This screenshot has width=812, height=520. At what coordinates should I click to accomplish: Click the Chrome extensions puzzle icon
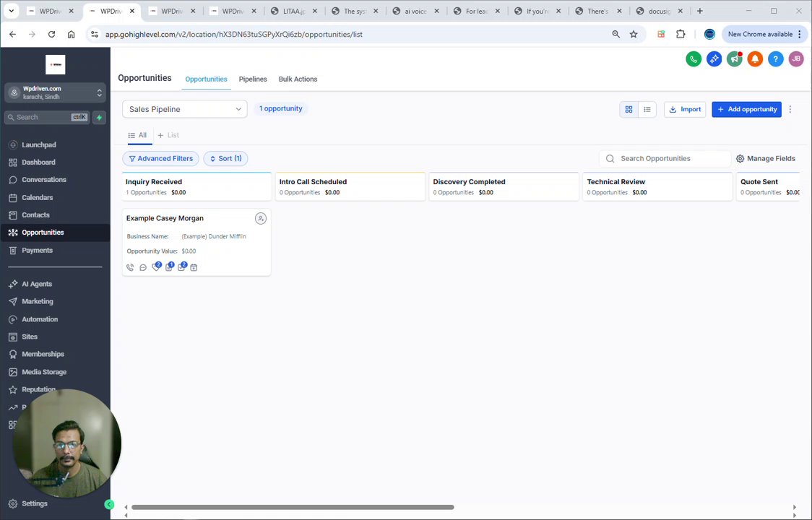pos(681,34)
